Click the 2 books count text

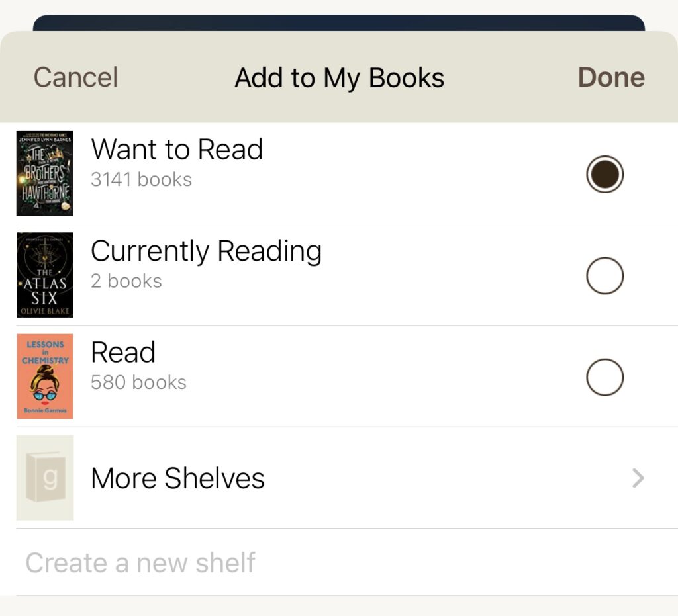point(126,281)
